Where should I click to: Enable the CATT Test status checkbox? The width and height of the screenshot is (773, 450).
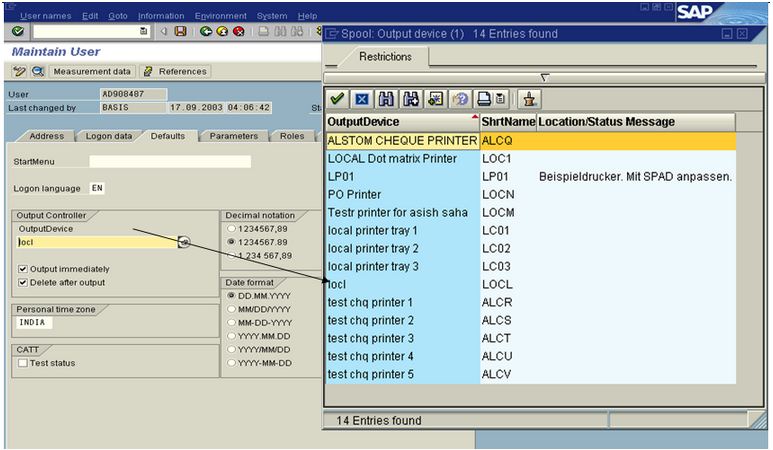click(23, 363)
